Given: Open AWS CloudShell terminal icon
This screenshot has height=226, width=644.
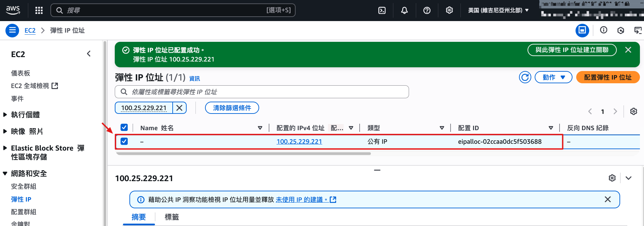Looking at the screenshot, I should click(382, 11).
